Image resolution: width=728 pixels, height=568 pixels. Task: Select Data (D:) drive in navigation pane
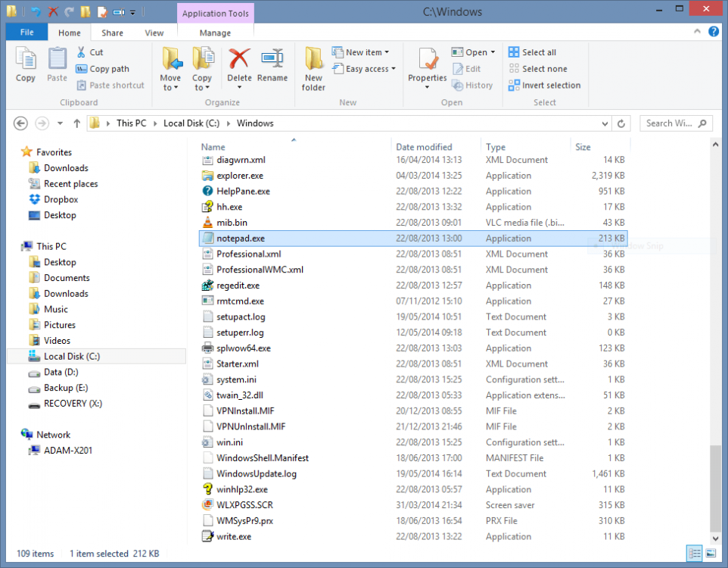tap(61, 372)
